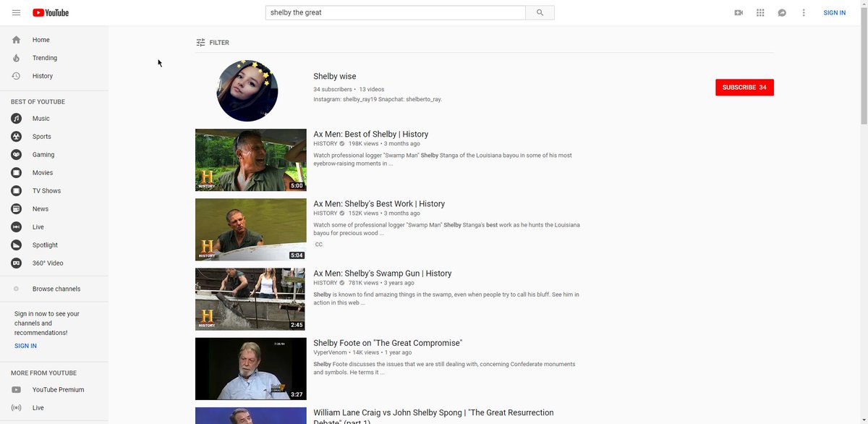
Task: Click HISTORY channel under Best of Shelby
Action: click(x=325, y=144)
